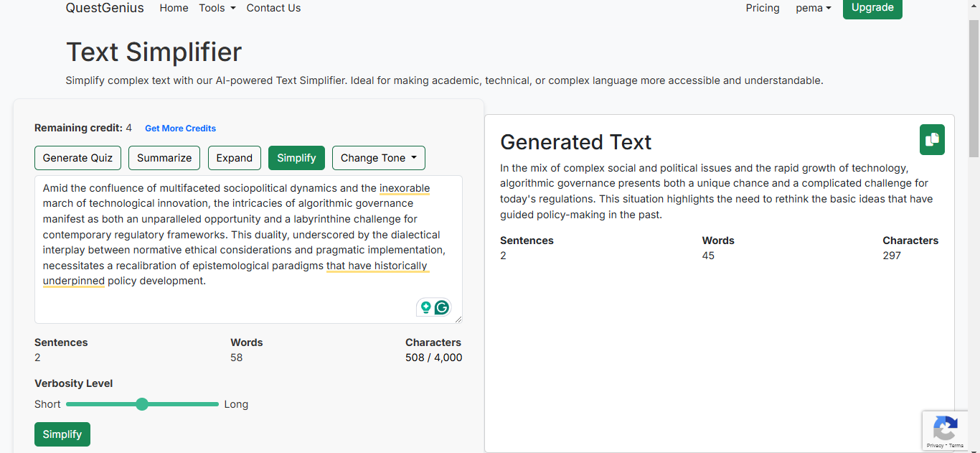Go to the Home nav item
The height and width of the screenshot is (453, 980).
pyautogui.click(x=174, y=8)
